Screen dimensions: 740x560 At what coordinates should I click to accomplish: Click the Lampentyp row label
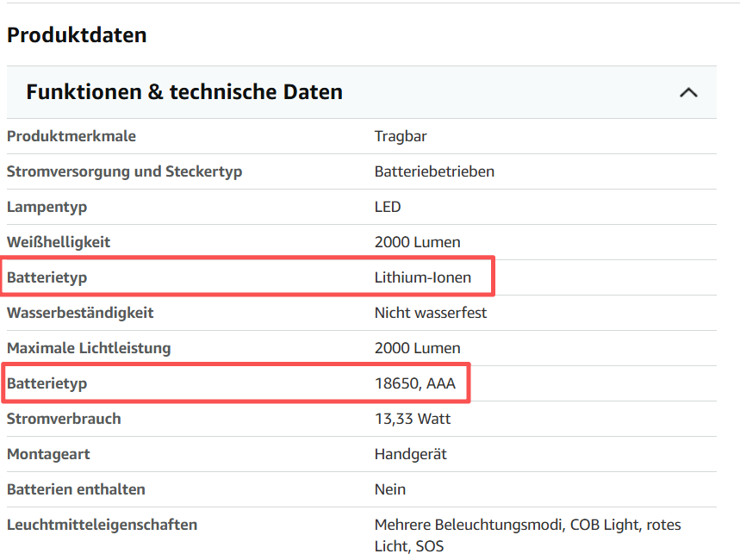tap(47, 207)
